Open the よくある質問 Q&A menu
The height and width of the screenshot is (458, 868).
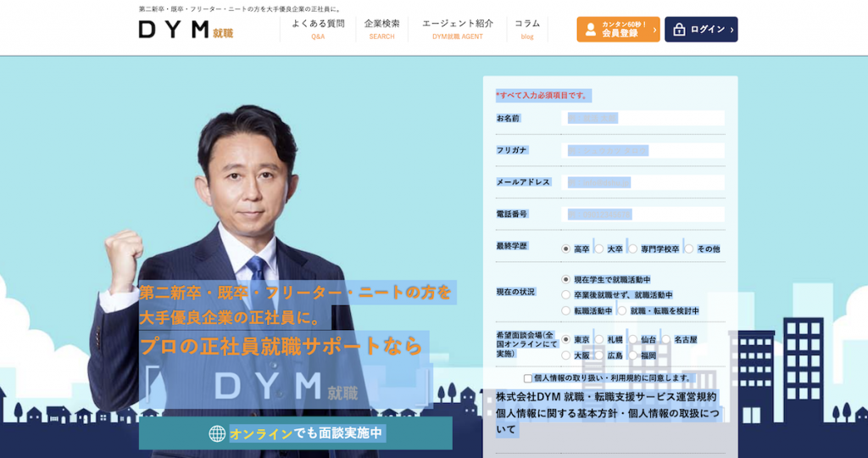[x=318, y=30]
